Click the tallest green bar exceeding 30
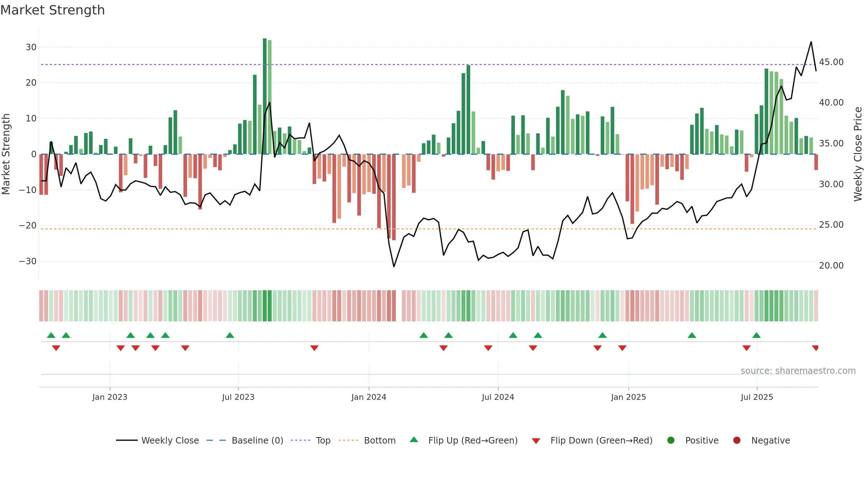The image size is (868, 488). point(265,96)
